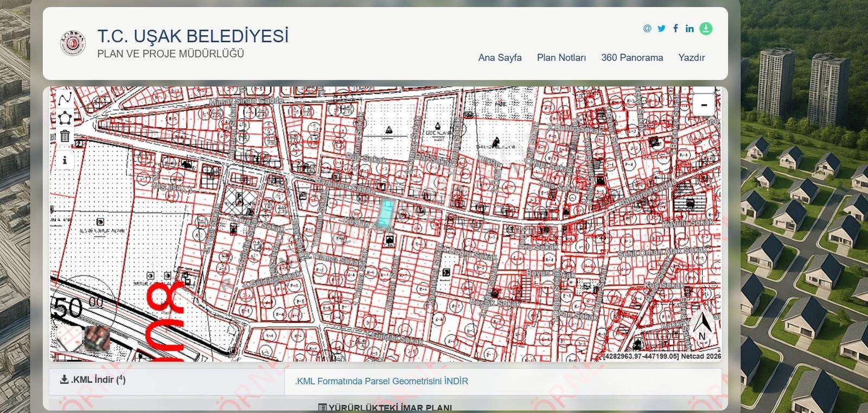
Task: Open the Twitter link icon
Action: [x=661, y=28]
